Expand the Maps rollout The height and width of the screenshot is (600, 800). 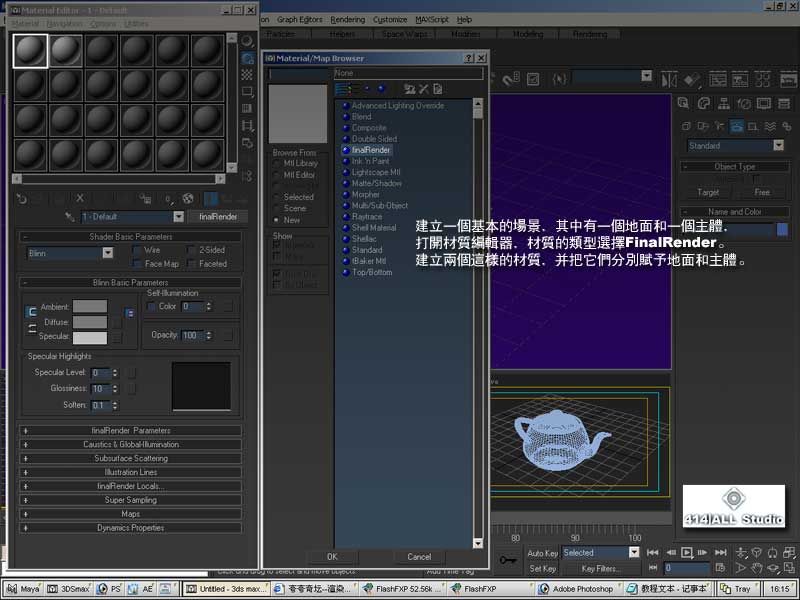(x=131, y=514)
